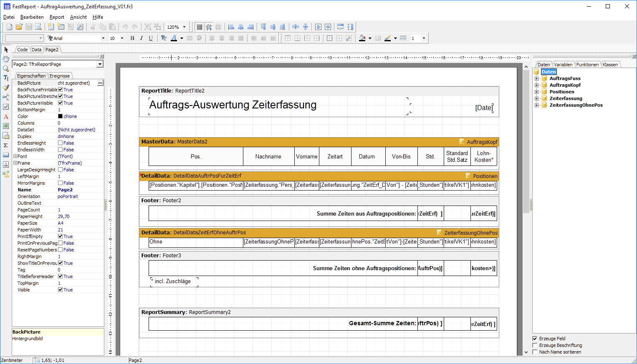This screenshot has height=364, width=637.
Task: Switch to the Variablen tab
Action: point(563,65)
